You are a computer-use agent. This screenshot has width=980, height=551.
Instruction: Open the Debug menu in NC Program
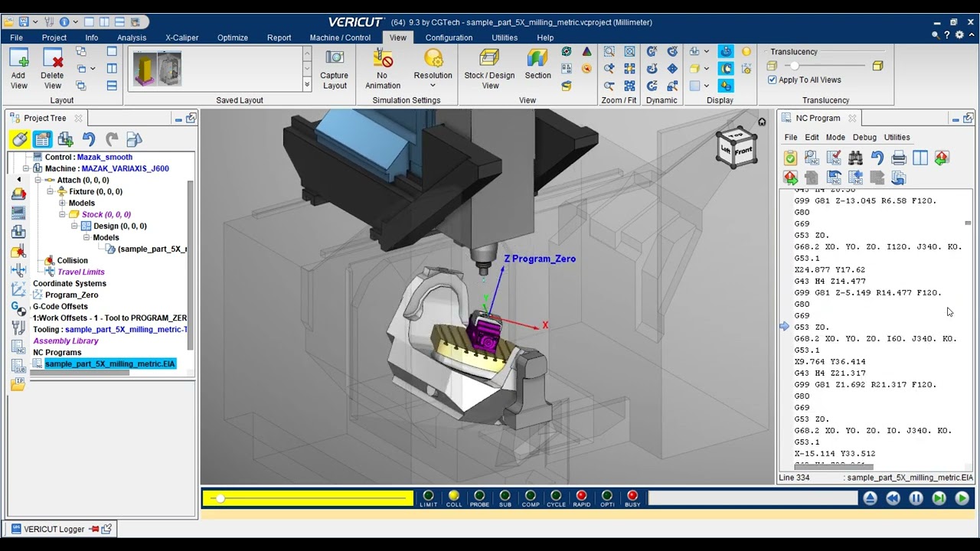pyautogui.click(x=864, y=138)
